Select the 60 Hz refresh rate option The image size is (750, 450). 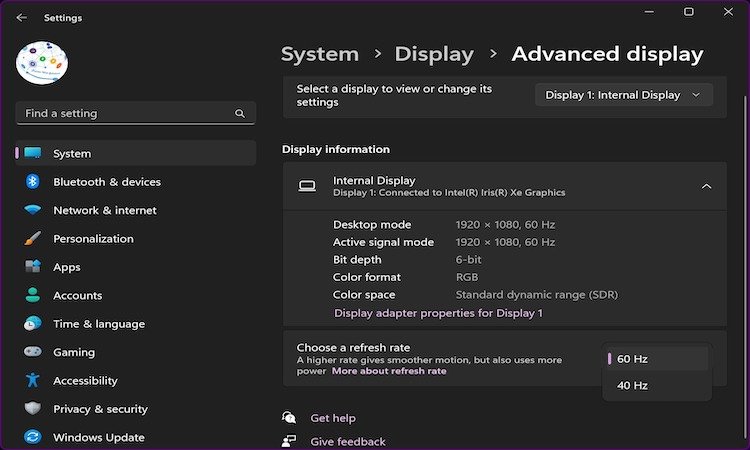point(657,359)
